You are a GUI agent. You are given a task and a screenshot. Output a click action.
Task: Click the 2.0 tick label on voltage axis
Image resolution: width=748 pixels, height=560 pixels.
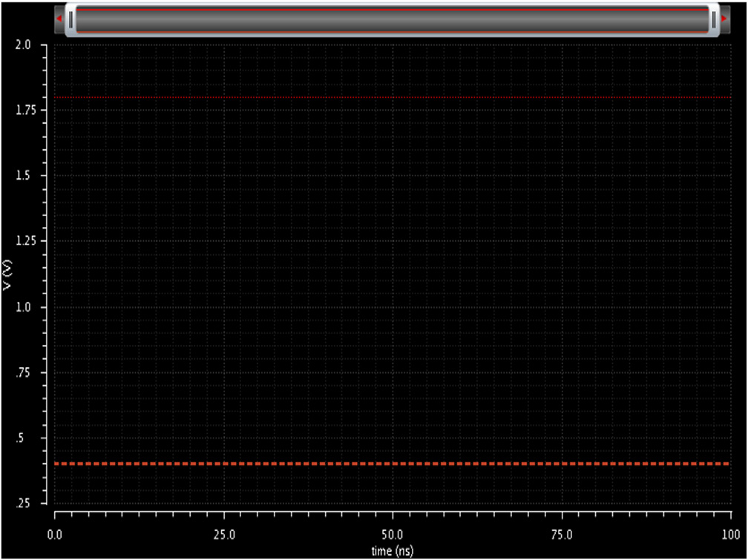tap(23, 45)
